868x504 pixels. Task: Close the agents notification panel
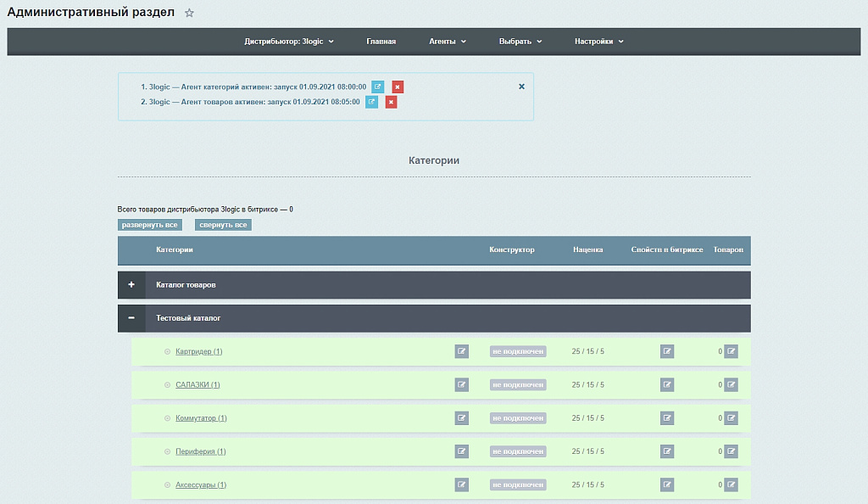pyautogui.click(x=521, y=87)
